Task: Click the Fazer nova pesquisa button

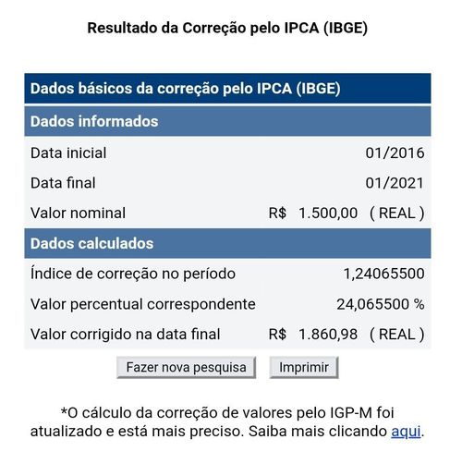Action: [186, 368]
